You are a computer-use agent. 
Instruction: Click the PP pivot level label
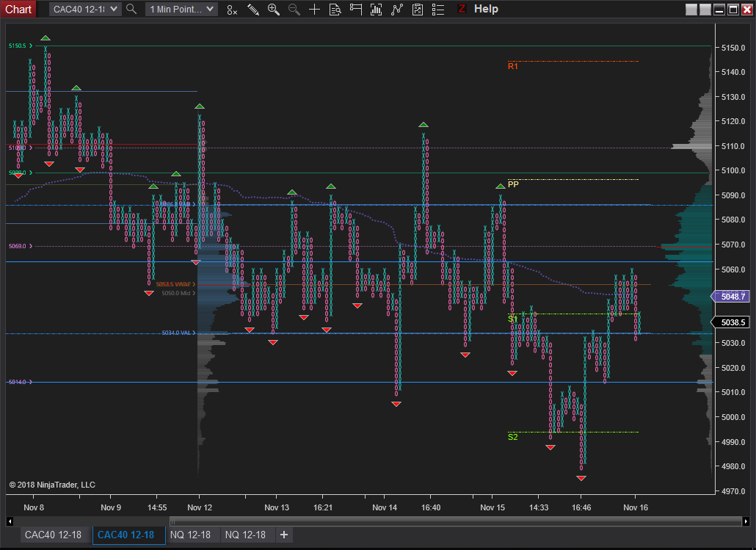click(x=513, y=184)
